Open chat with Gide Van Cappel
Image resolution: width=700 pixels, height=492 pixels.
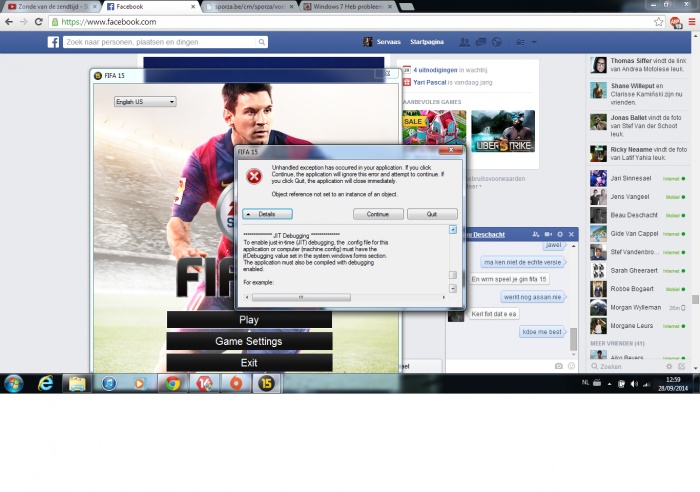(638, 234)
